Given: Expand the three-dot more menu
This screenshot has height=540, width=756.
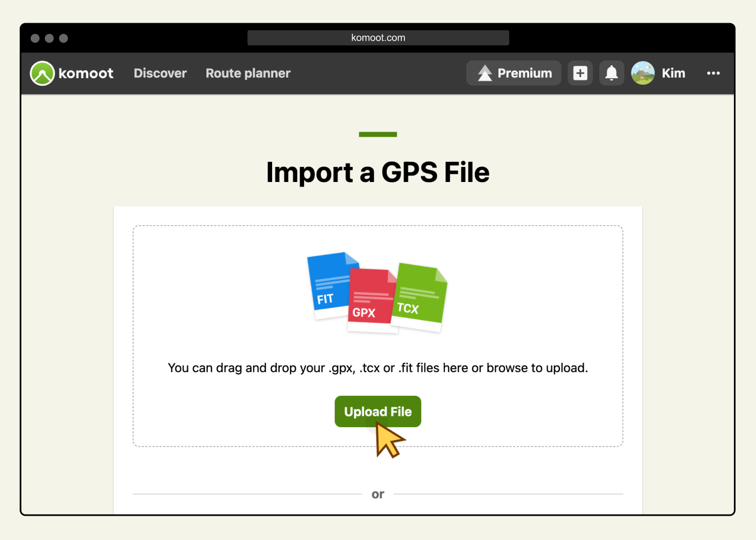Looking at the screenshot, I should 713,73.
